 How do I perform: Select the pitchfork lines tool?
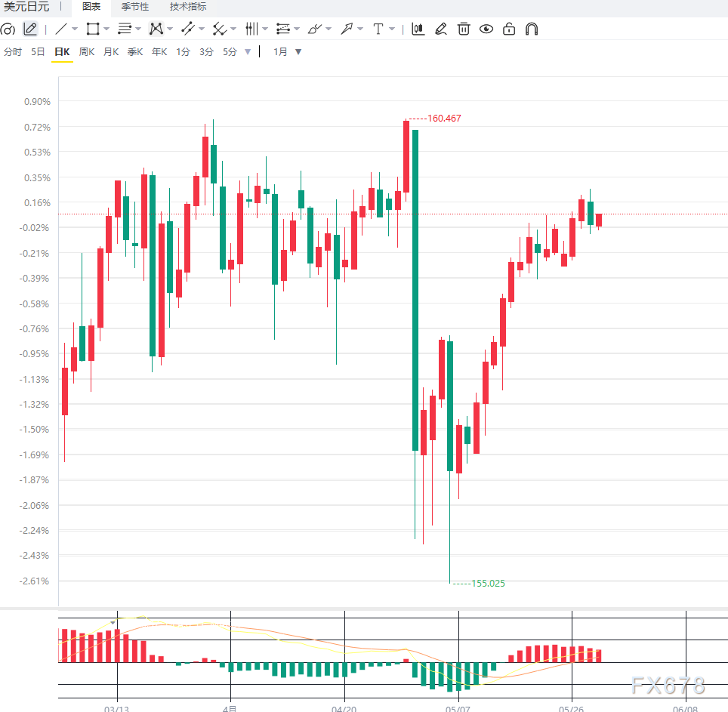click(x=219, y=29)
